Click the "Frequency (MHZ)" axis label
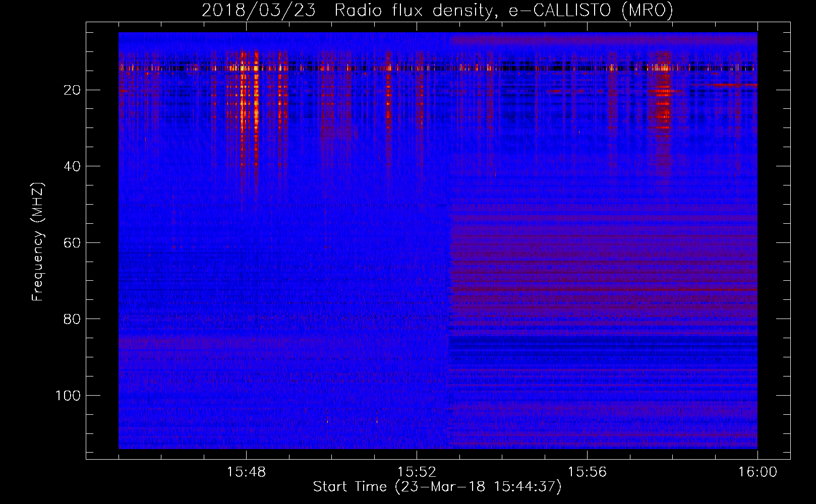816x504 pixels. (38, 242)
